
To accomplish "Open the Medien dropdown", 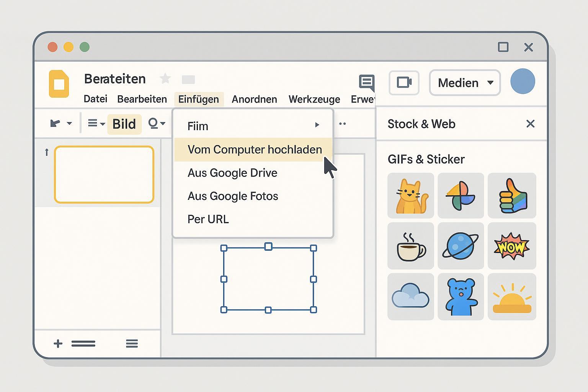I will [x=465, y=83].
